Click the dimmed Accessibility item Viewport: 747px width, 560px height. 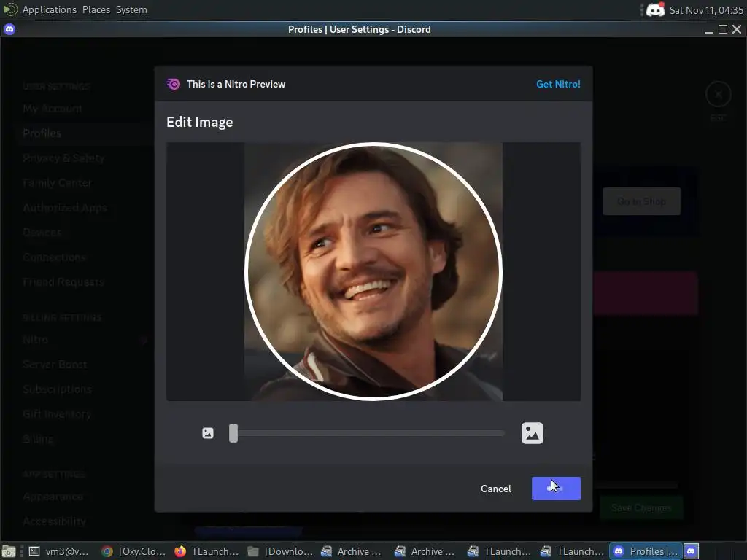click(x=54, y=521)
